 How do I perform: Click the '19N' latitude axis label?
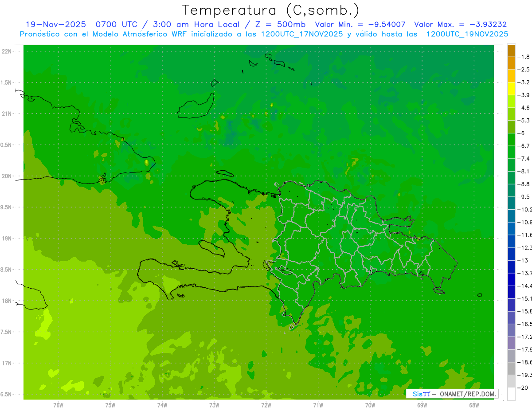[7, 239]
